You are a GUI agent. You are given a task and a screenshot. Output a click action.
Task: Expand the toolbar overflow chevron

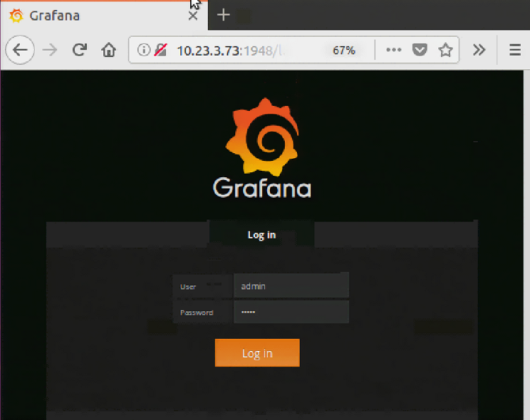[x=479, y=50]
